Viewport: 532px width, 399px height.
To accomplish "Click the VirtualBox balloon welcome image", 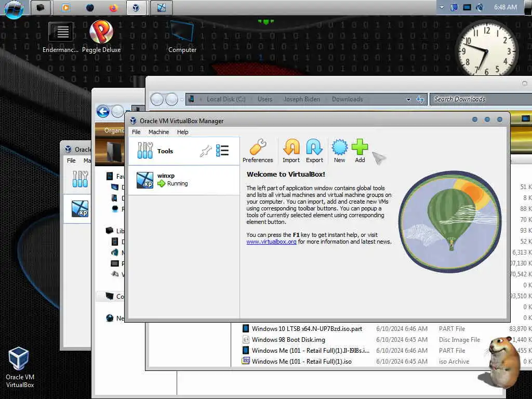I will 450,221.
